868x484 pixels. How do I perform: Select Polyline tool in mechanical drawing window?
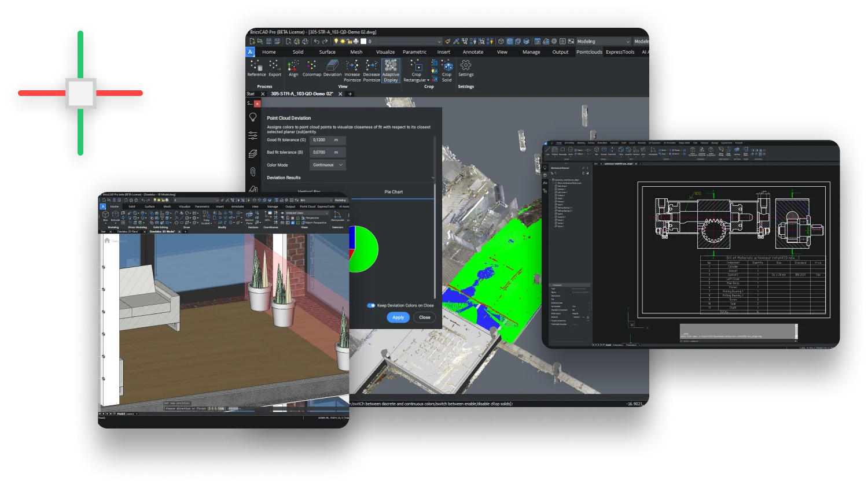tap(554, 150)
